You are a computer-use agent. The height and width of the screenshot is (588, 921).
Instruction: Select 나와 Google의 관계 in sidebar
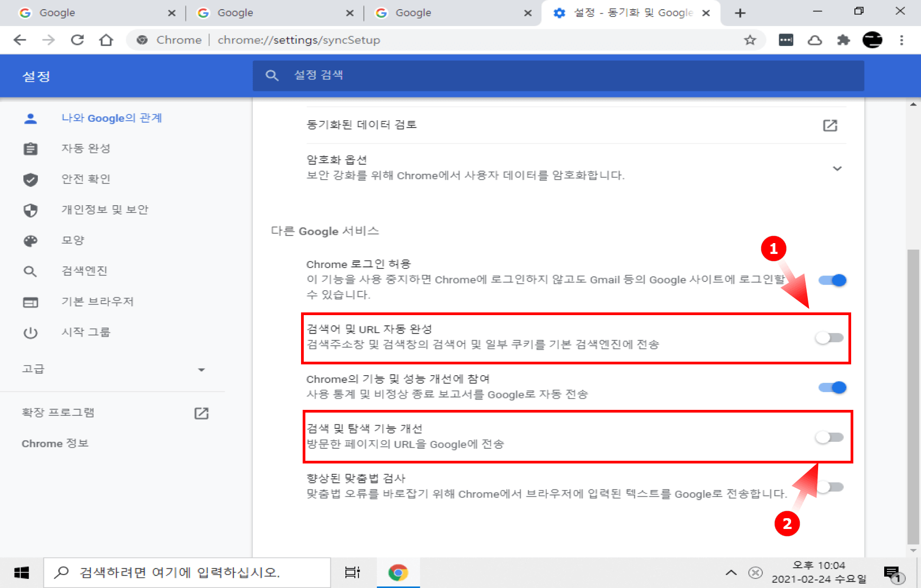pyautogui.click(x=112, y=118)
